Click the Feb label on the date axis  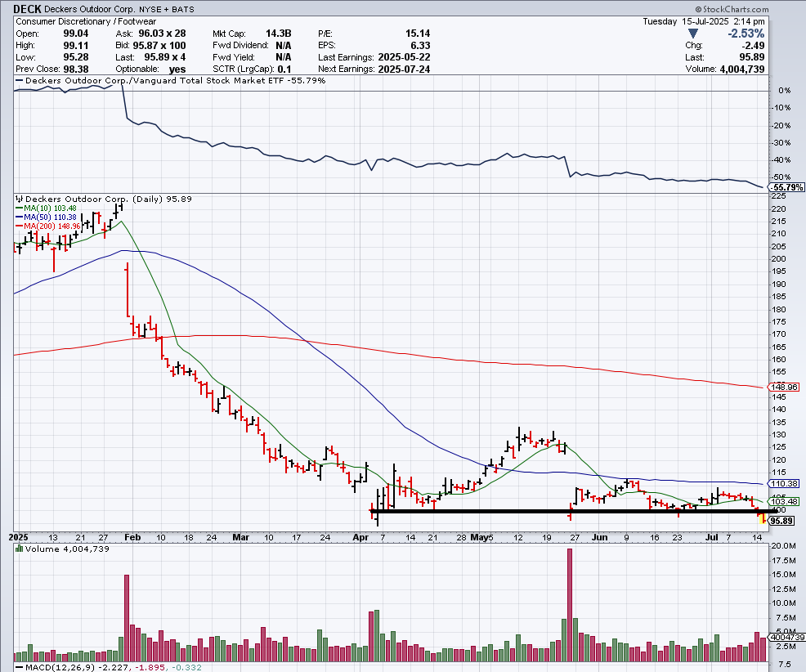[132, 537]
